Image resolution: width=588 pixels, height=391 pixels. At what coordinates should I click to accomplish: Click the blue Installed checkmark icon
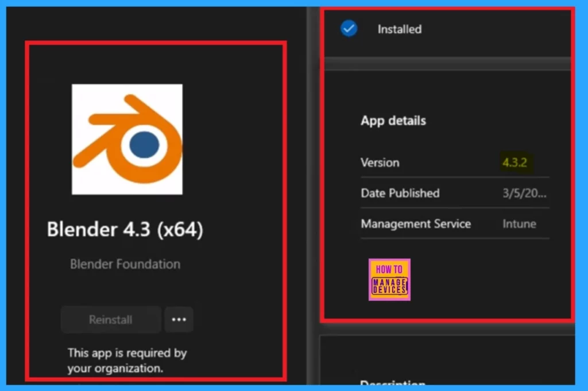349,29
